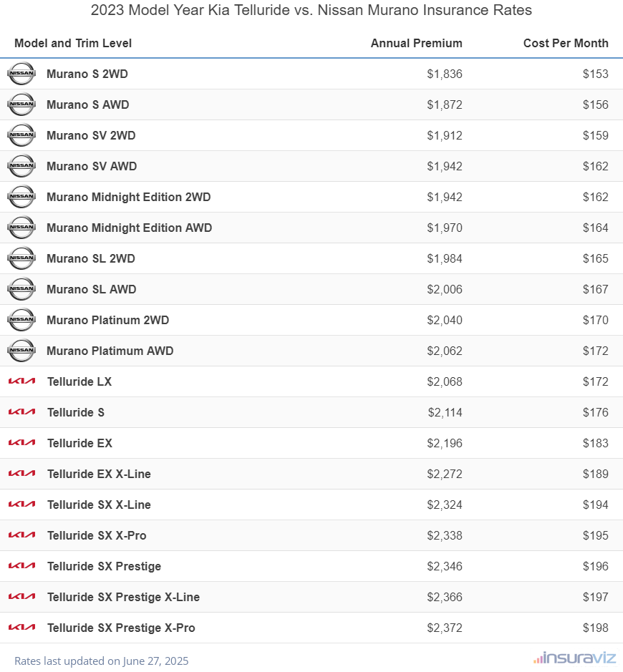Viewport: 623px width, 672px height.
Task: Click the insuraviz logo in the footer
Action: click(x=575, y=658)
